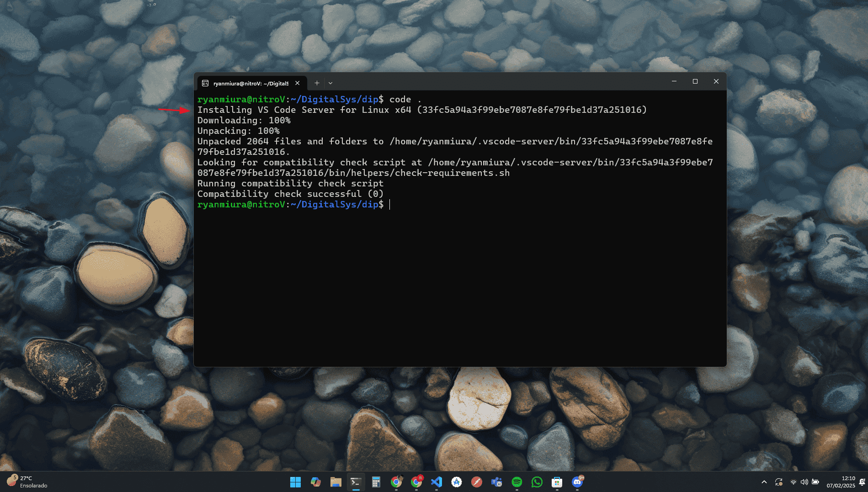Show hidden system tray icons
868x492 pixels.
pyautogui.click(x=764, y=482)
